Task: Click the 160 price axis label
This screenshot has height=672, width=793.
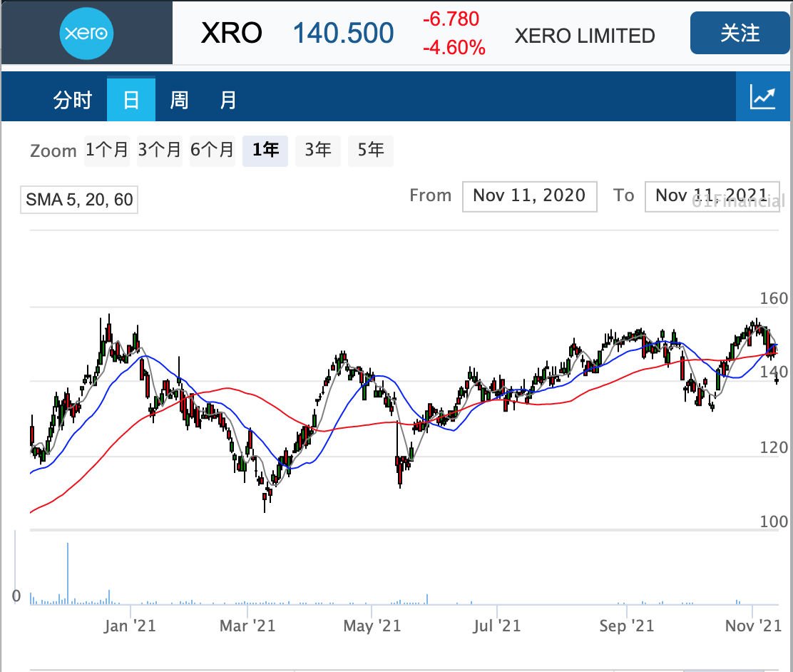Action: [774, 299]
